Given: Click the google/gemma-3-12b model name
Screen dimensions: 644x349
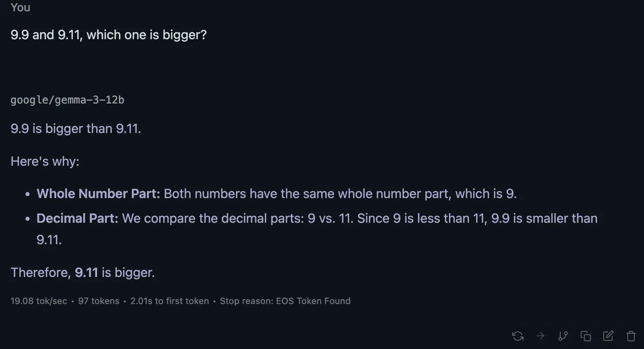Looking at the screenshot, I should pyautogui.click(x=67, y=100).
